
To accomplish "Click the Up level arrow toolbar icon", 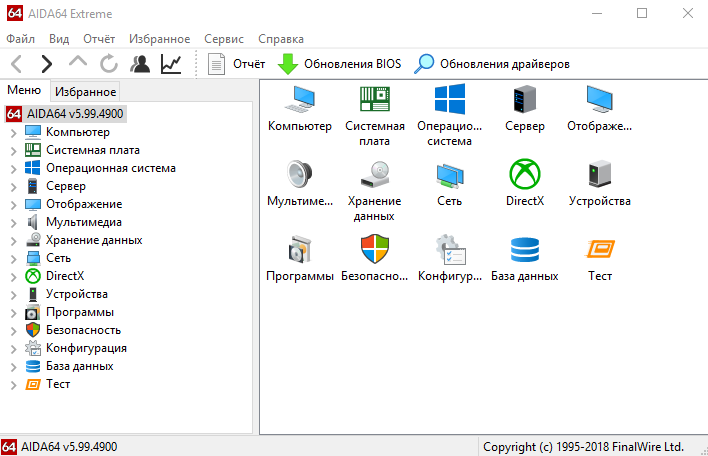I will [78, 62].
